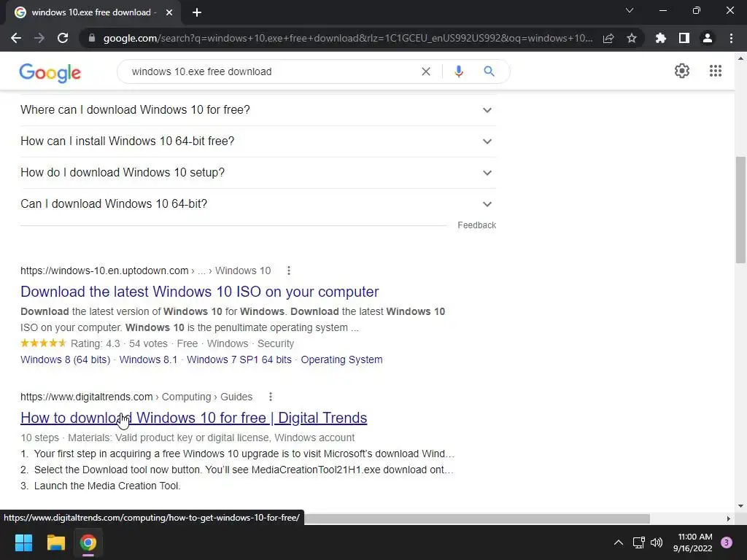Open the Operating System sitelink
This screenshot has width=747, height=560.
click(341, 359)
